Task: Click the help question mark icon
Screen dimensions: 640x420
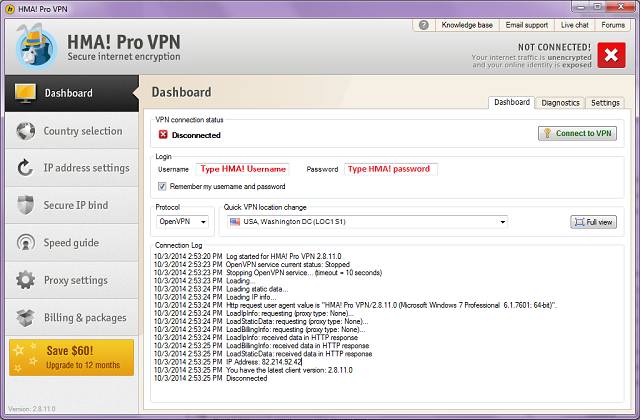Action: [x=424, y=25]
